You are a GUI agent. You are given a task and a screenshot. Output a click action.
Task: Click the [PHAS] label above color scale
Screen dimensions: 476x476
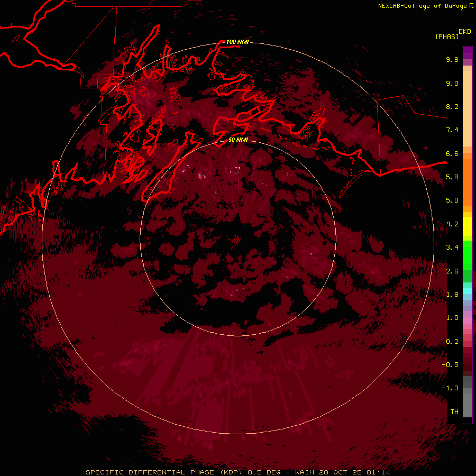tap(447, 36)
